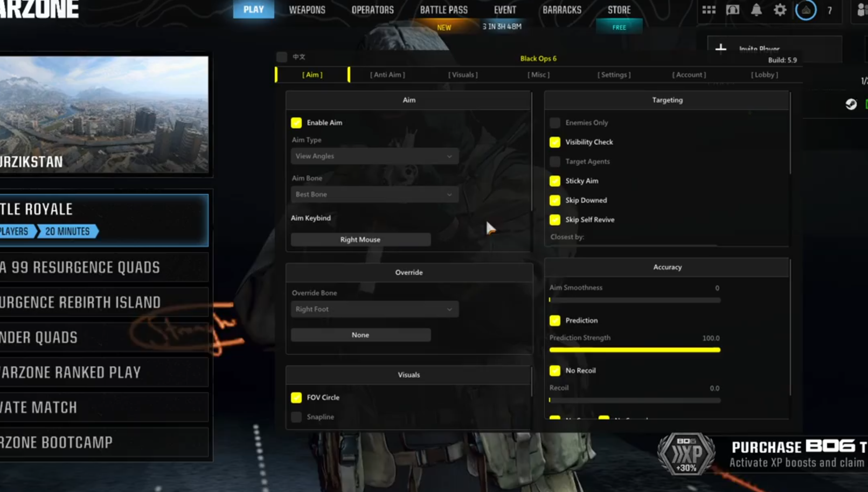This screenshot has width=868, height=492.
Task: Select the Resurgence Quads mode
Action: (103, 268)
